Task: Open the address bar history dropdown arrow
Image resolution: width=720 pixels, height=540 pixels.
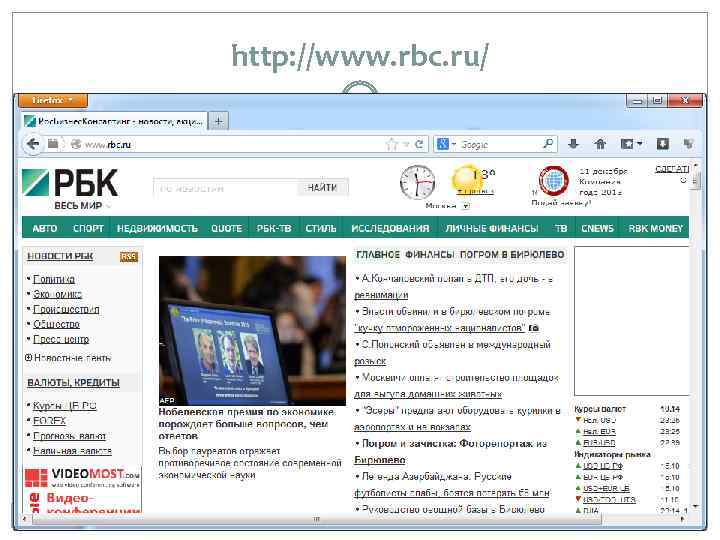Action: click(406, 145)
